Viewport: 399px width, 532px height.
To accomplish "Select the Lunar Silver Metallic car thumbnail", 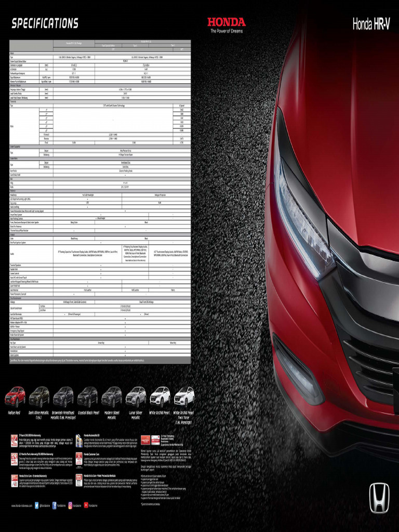I will tap(136, 397).
